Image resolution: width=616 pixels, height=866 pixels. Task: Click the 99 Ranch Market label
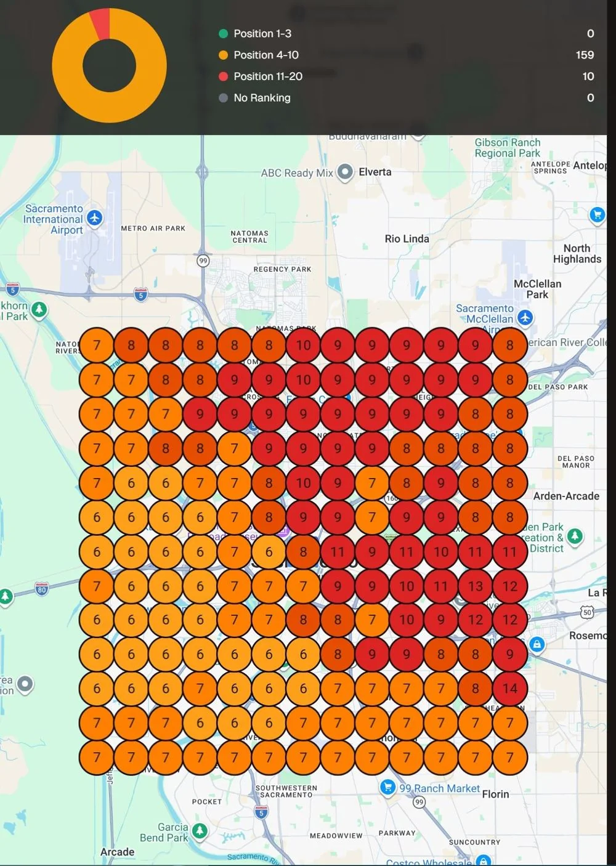pos(439,788)
